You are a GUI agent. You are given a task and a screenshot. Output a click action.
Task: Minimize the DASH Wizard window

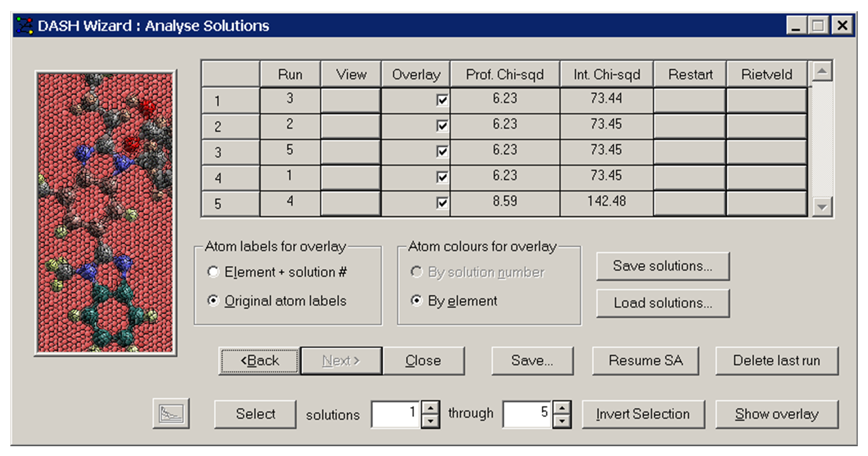pos(796,26)
